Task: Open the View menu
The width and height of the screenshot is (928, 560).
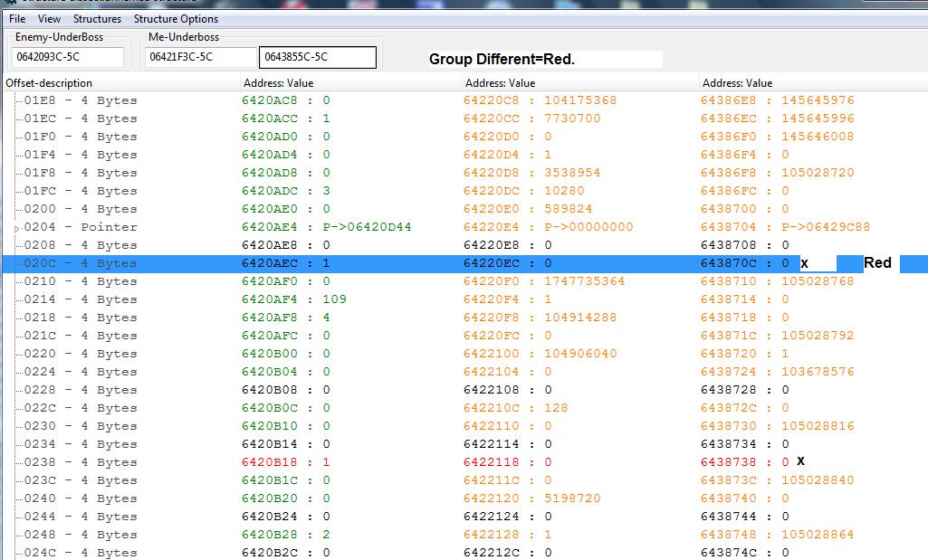Action: (x=50, y=19)
